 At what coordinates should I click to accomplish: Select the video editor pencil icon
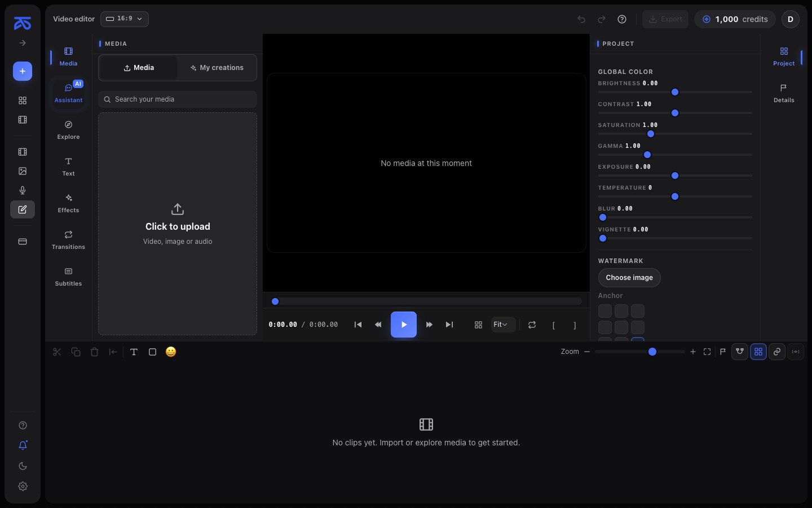(x=23, y=209)
